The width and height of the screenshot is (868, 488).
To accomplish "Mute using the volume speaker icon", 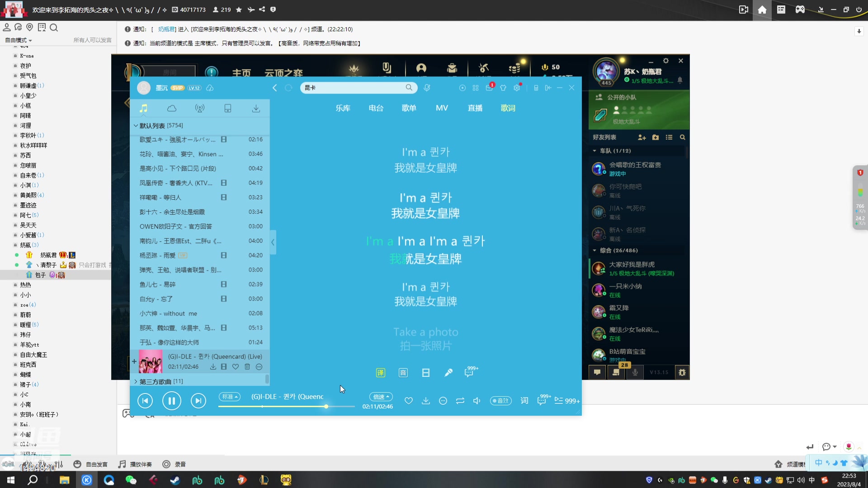I will click(x=476, y=401).
